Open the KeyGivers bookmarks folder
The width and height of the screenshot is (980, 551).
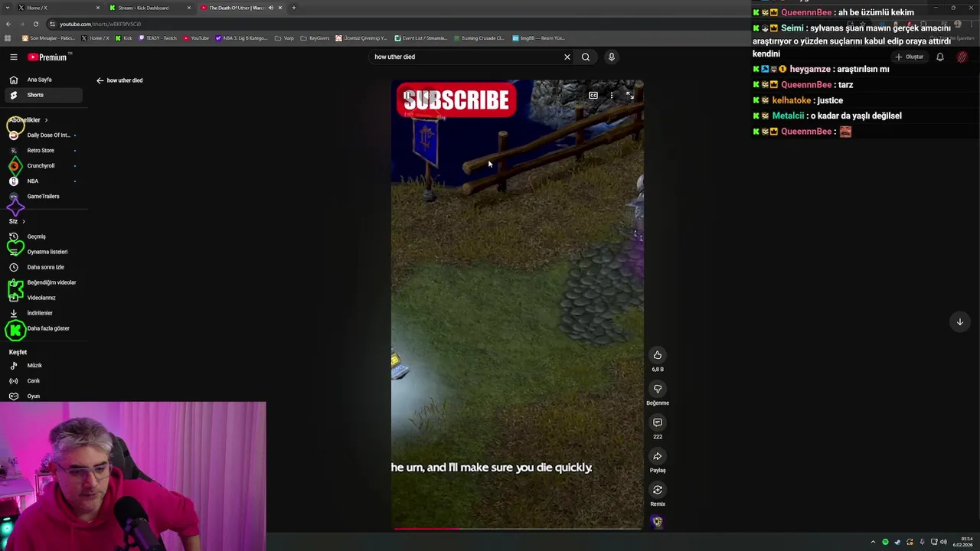tap(315, 37)
